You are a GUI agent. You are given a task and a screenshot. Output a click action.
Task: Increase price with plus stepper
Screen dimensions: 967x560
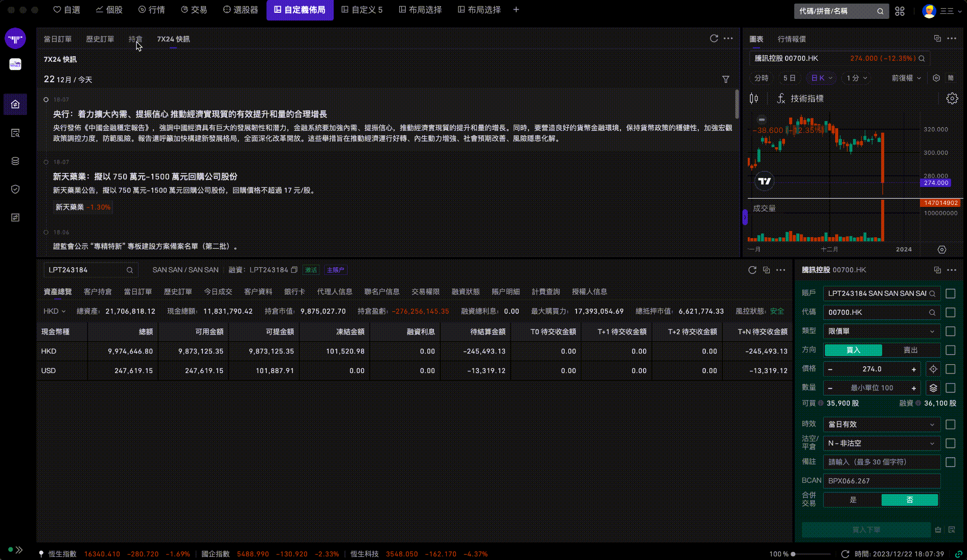tap(914, 369)
